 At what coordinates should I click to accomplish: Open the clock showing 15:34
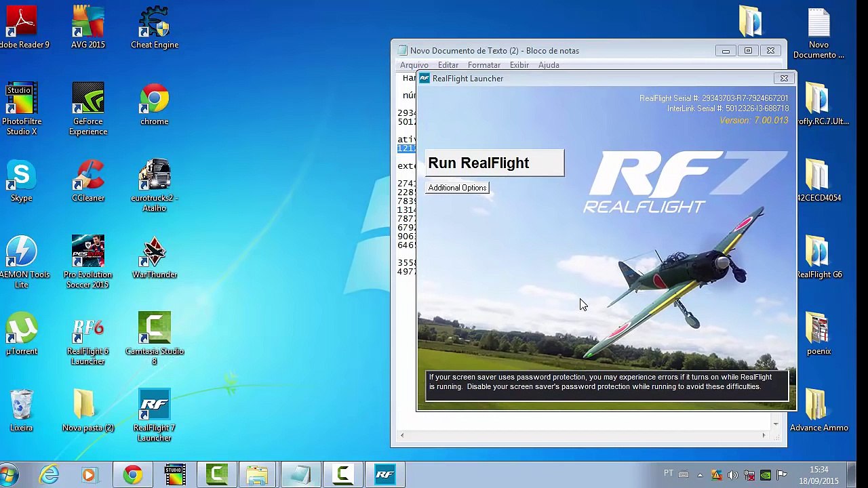click(x=818, y=475)
